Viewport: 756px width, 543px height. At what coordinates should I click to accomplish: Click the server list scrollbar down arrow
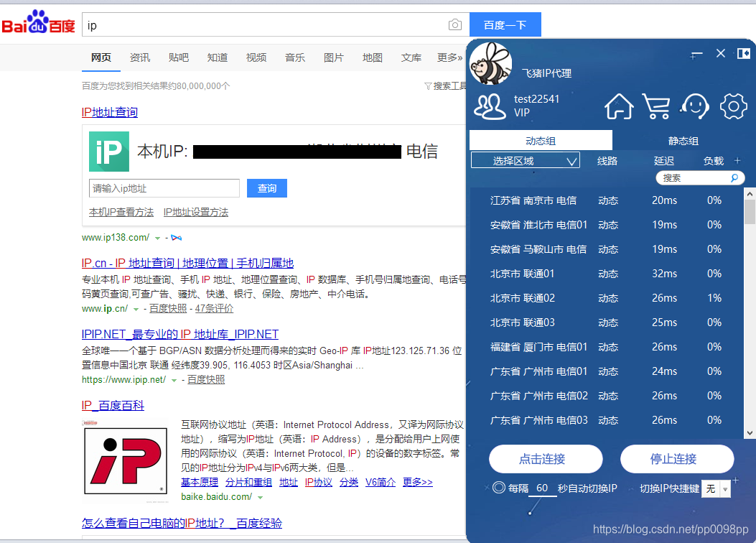click(750, 433)
